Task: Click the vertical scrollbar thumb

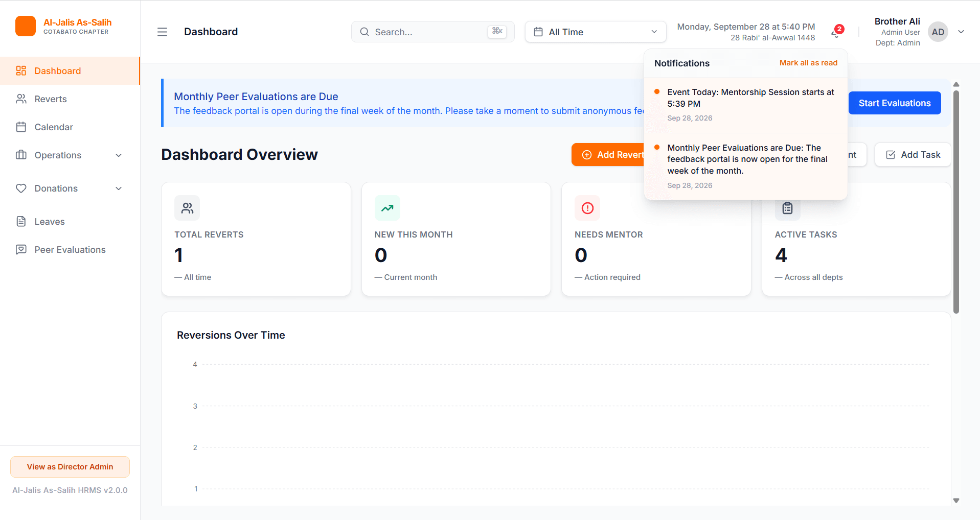Action: [956, 202]
